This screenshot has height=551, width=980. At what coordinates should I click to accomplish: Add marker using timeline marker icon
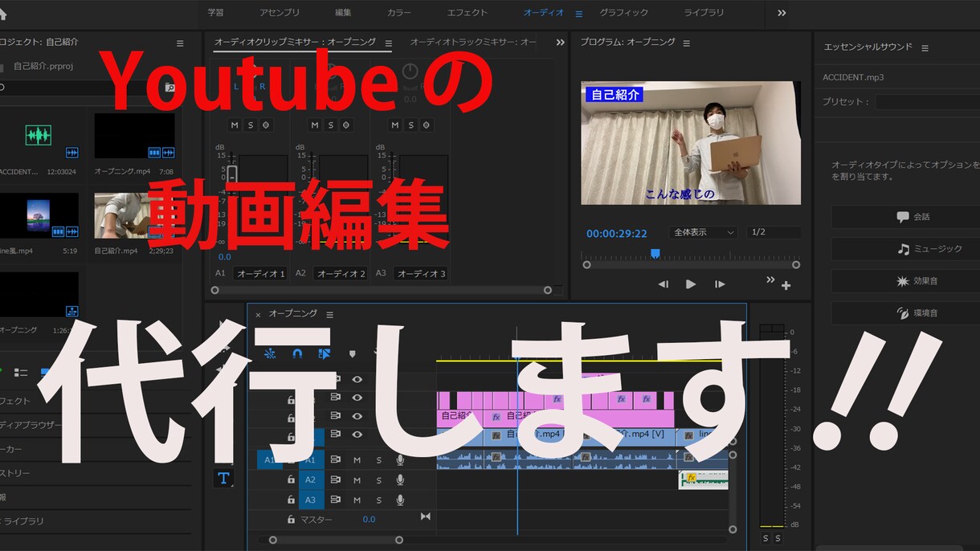click(352, 353)
